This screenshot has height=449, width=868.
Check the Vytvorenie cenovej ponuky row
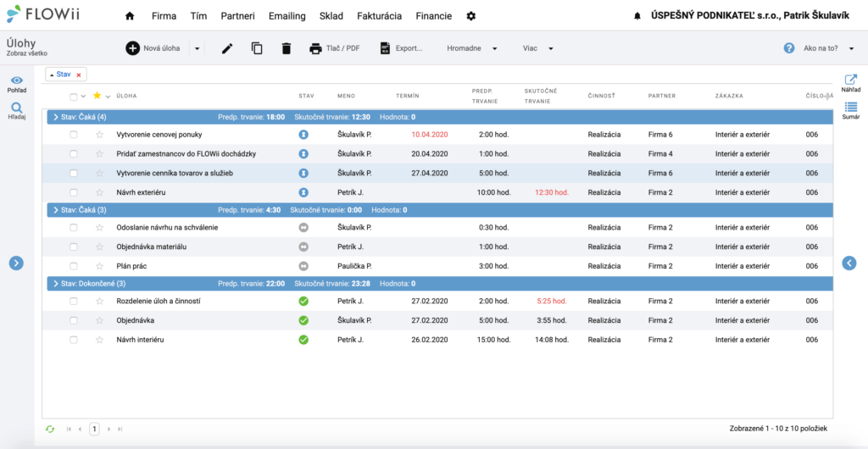click(74, 135)
